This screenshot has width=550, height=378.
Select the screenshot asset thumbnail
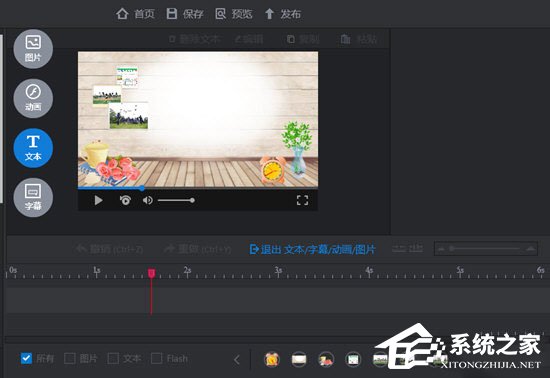pyautogui.click(x=353, y=359)
